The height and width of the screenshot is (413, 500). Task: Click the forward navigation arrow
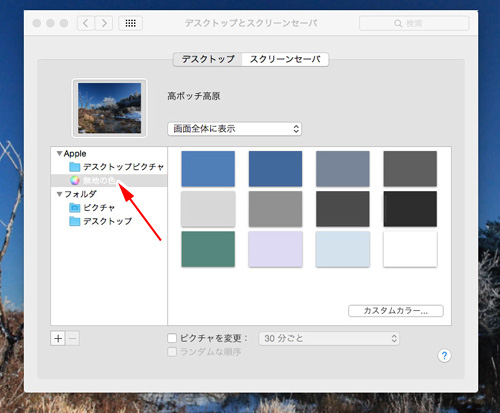point(104,23)
